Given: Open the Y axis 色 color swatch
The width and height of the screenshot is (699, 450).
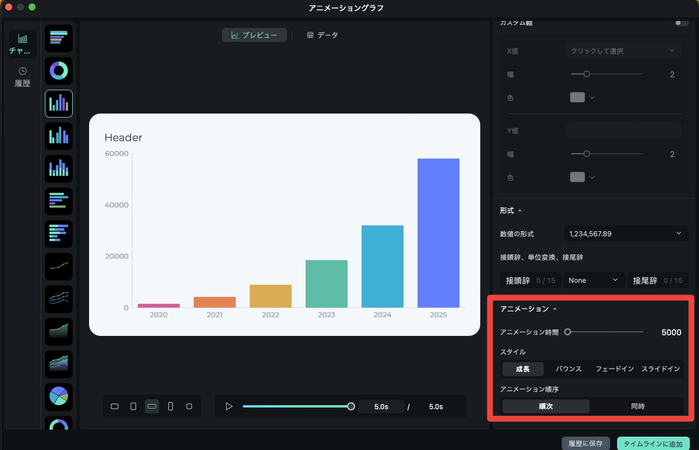Looking at the screenshot, I should click(577, 177).
